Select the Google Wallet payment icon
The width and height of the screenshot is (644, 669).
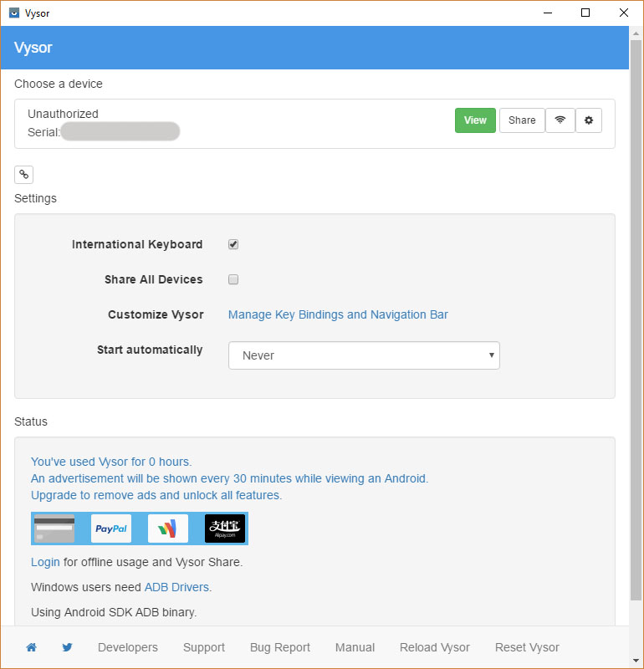point(168,529)
